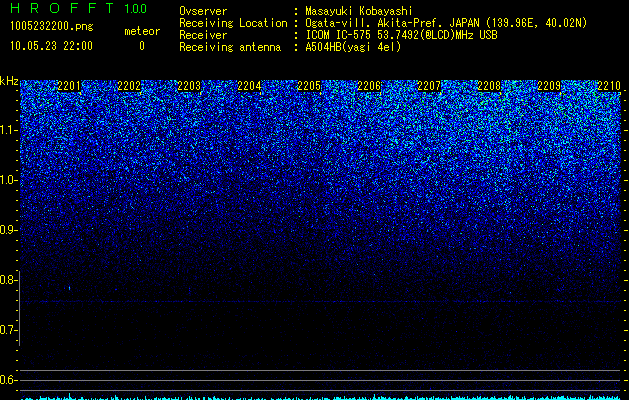Viewport: 629px width, 400px height.
Task: Click the meteor label
Action: (x=142, y=31)
